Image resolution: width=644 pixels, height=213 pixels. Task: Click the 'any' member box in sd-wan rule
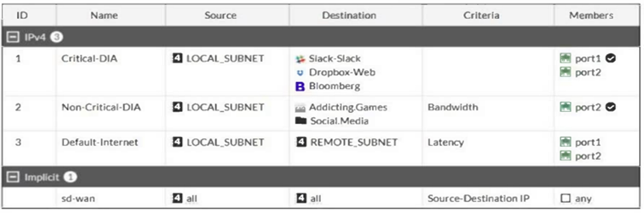(x=566, y=198)
